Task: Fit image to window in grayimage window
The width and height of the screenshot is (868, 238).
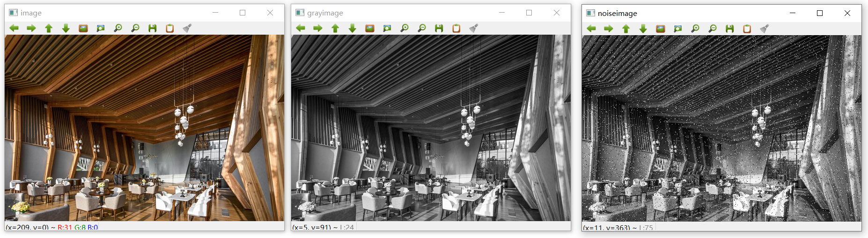Action: 387,28
